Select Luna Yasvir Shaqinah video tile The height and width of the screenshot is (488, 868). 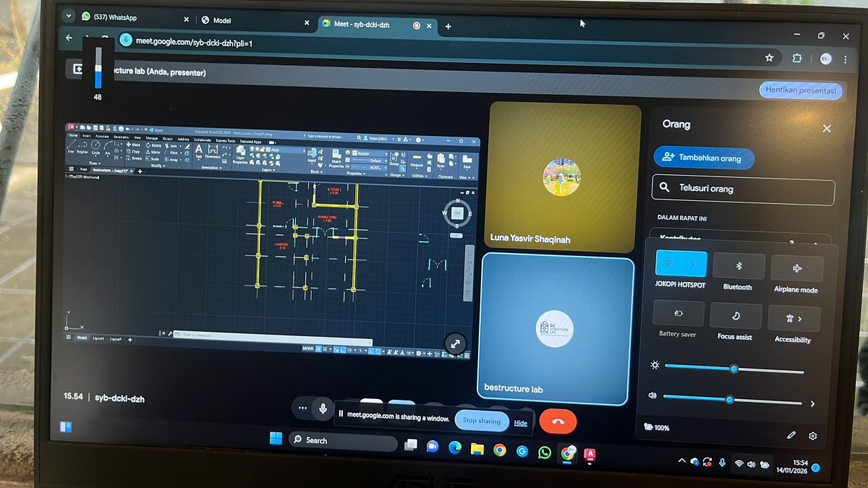(x=563, y=176)
